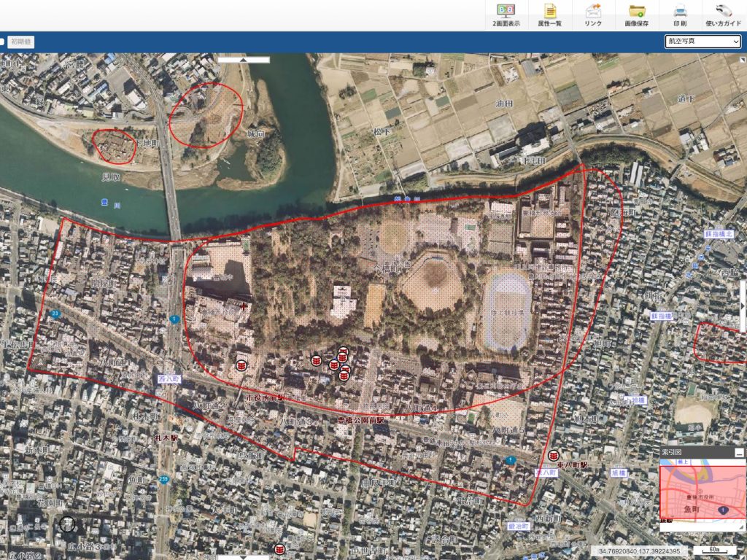747x560 pixels.
Task: Click the red marker near 東八町駅
Action: pyautogui.click(x=553, y=455)
